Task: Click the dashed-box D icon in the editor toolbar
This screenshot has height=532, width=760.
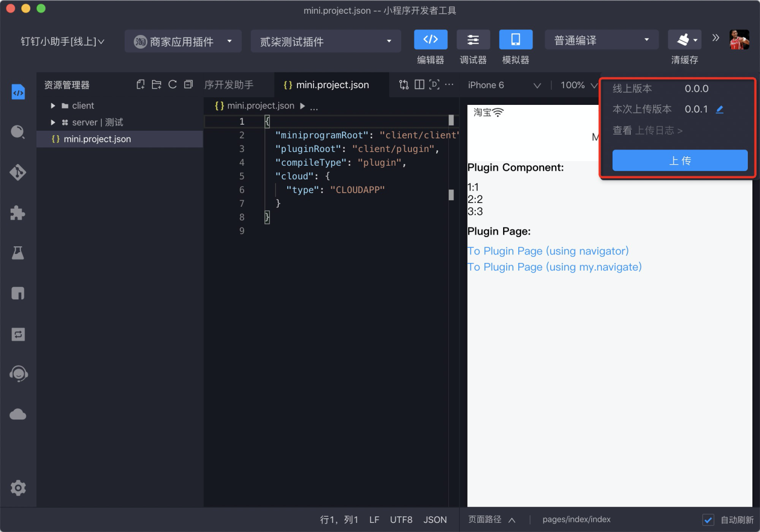Action: 434,85
